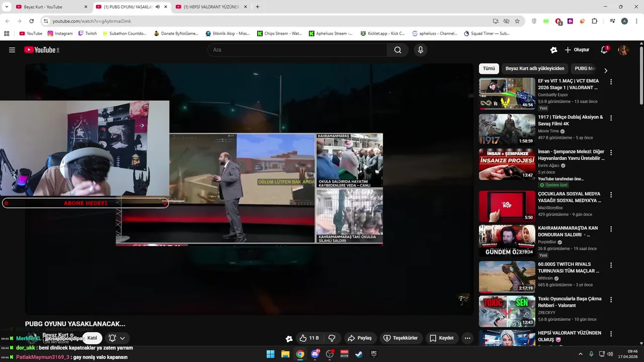
Task: Toggle the taskbar microphone icon
Action: (591, 354)
